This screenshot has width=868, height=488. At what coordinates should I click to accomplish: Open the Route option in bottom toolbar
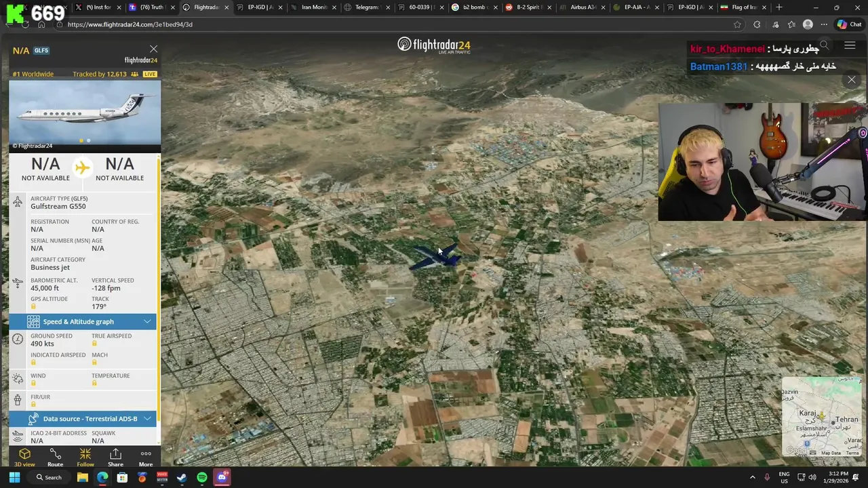coord(55,457)
